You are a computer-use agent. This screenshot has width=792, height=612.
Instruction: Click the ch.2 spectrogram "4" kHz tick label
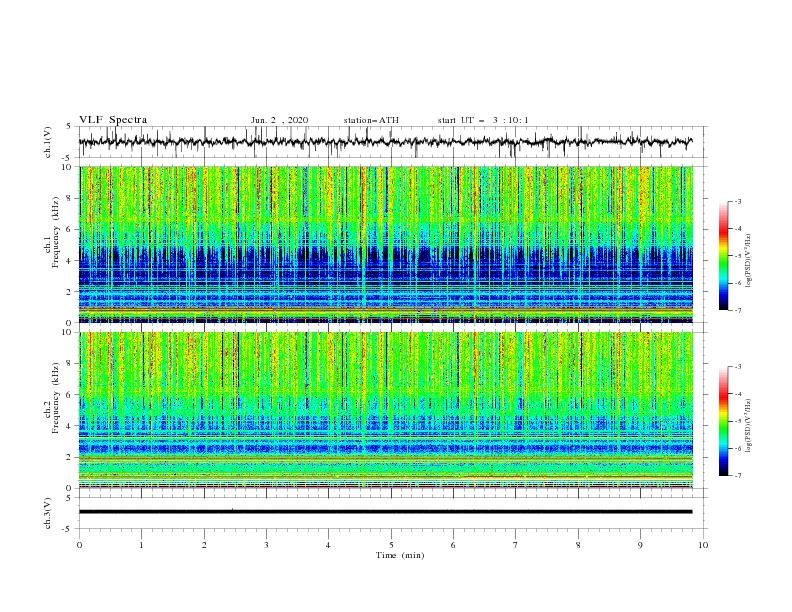click(x=69, y=426)
